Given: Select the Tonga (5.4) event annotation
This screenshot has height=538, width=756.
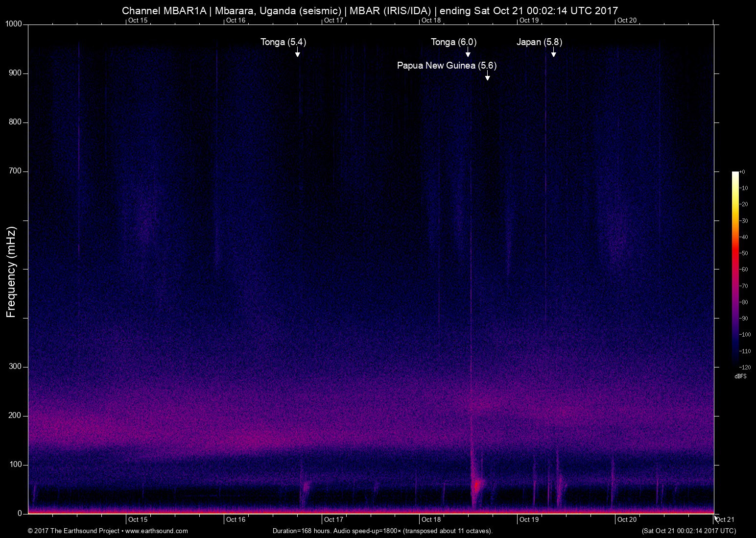Looking at the screenshot, I should 283,42.
